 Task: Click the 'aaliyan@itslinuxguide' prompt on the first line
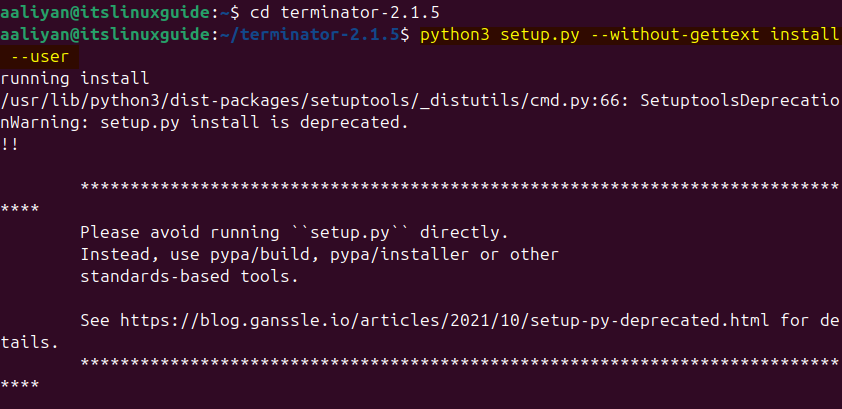pyautogui.click(x=105, y=13)
